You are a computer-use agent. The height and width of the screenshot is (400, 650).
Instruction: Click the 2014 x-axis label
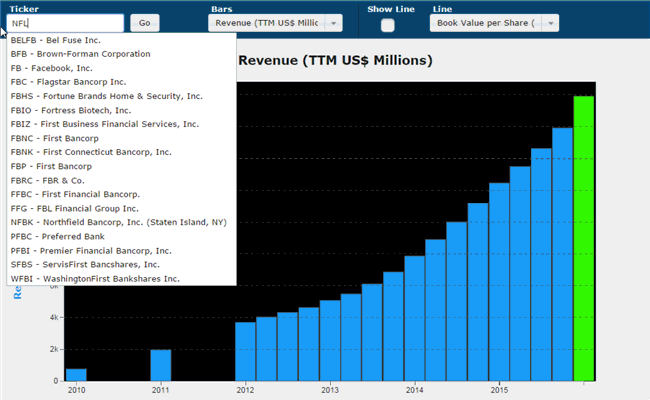click(x=415, y=390)
